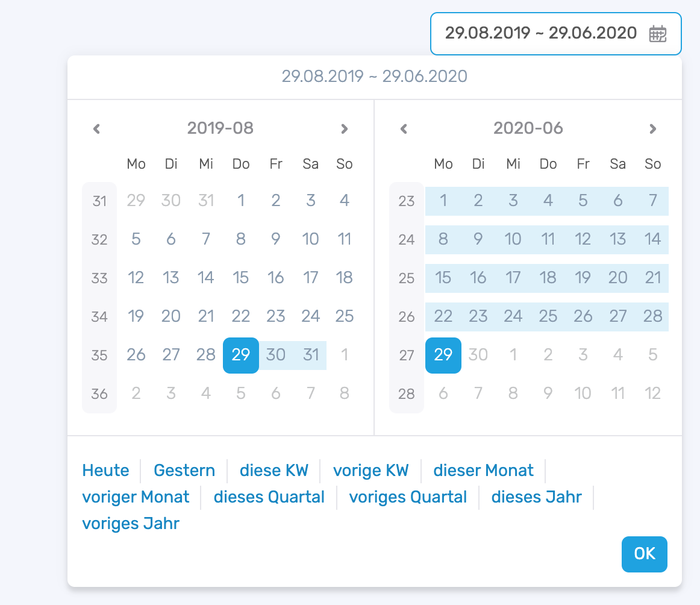Image resolution: width=700 pixels, height=605 pixels.
Task: Select the 'voriges Quartal' option
Action: click(x=408, y=497)
